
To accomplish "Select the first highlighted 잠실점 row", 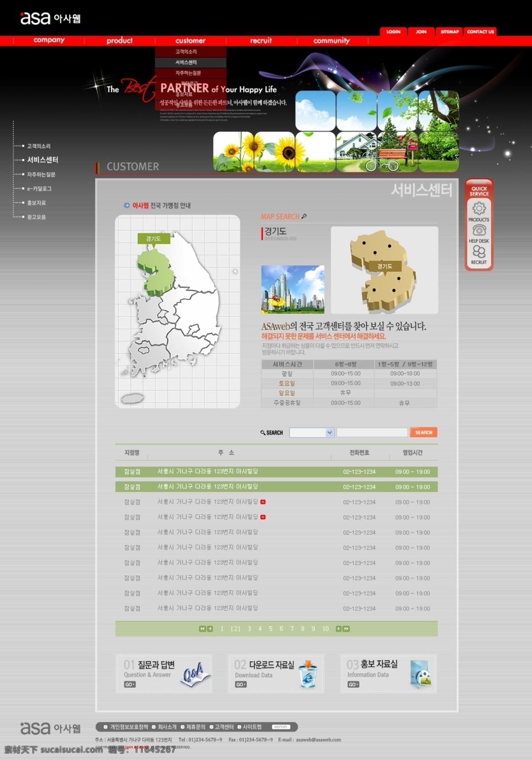I will pos(277,472).
